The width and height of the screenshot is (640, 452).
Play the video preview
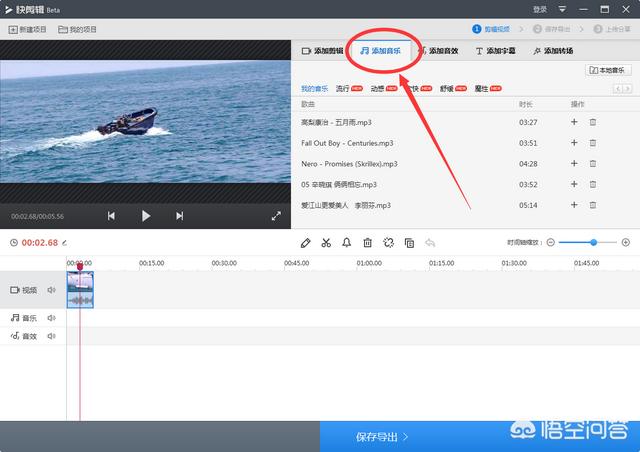pyautogui.click(x=146, y=216)
